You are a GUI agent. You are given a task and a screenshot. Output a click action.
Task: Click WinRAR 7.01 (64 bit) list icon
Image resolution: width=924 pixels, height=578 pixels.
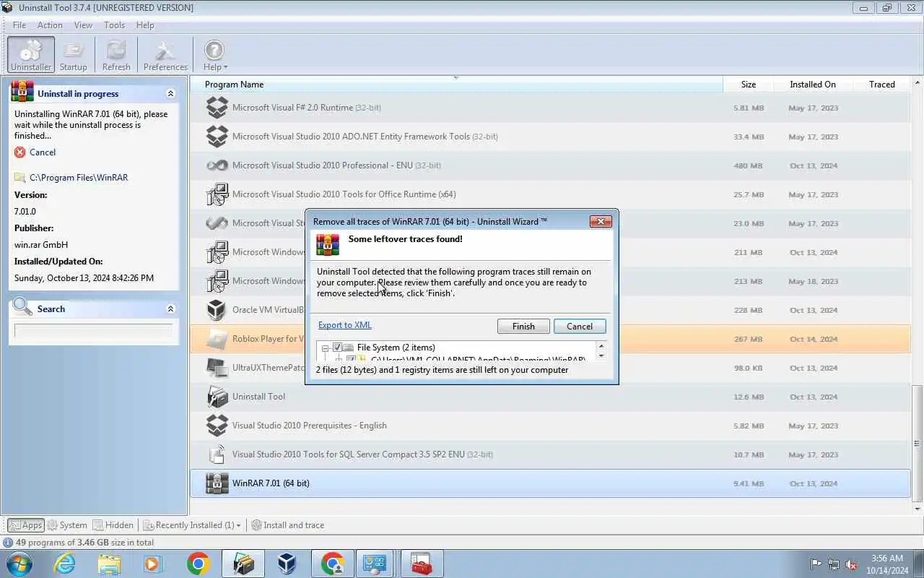[x=217, y=483]
